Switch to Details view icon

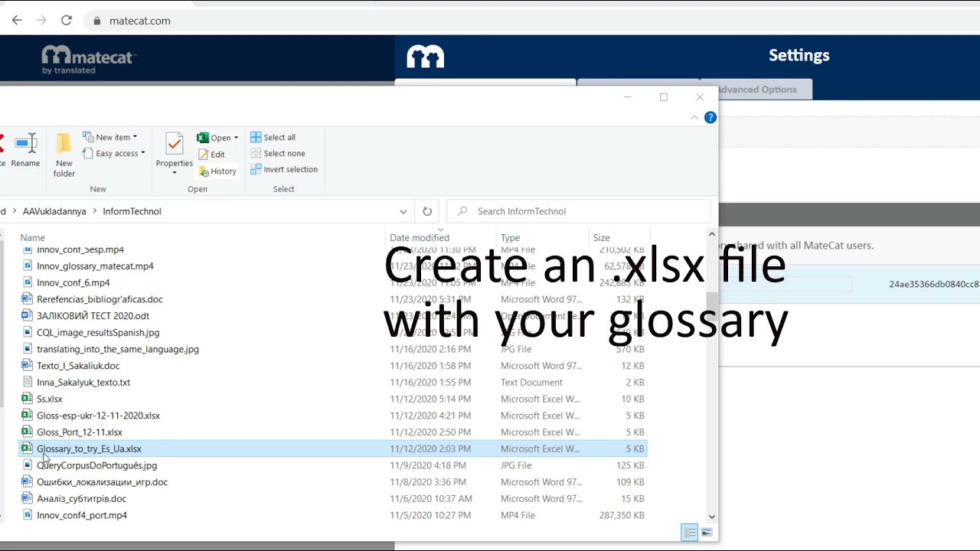point(690,533)
